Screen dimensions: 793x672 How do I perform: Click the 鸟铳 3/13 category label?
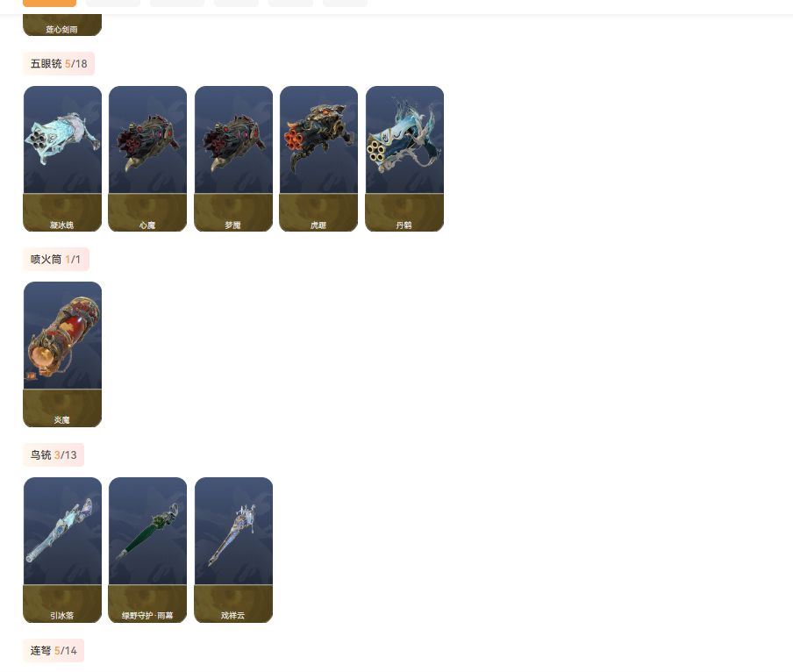pyautogui.click(x=54, y=455)
